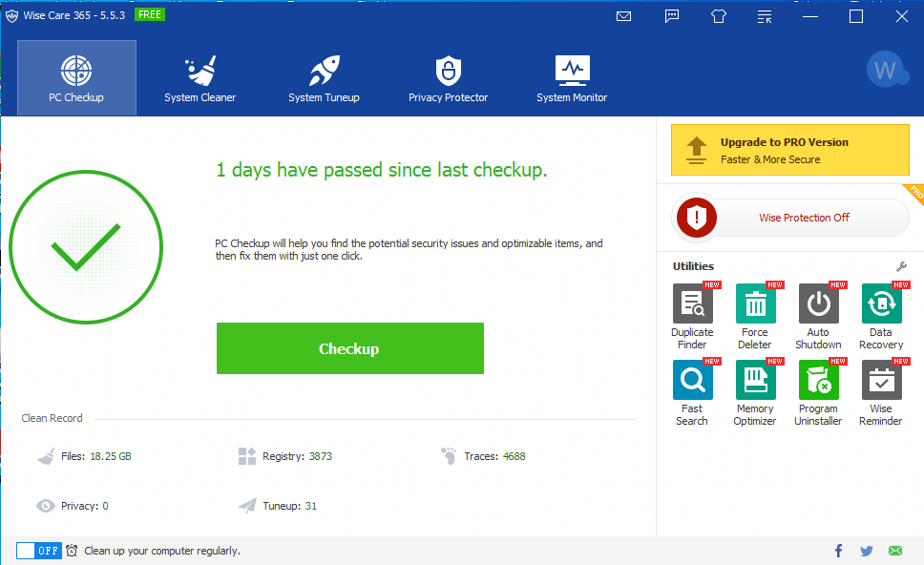Click the "Clean Record" heading
Image resolution: width=924 pixels, height=565 pixels.
(52, 418)
